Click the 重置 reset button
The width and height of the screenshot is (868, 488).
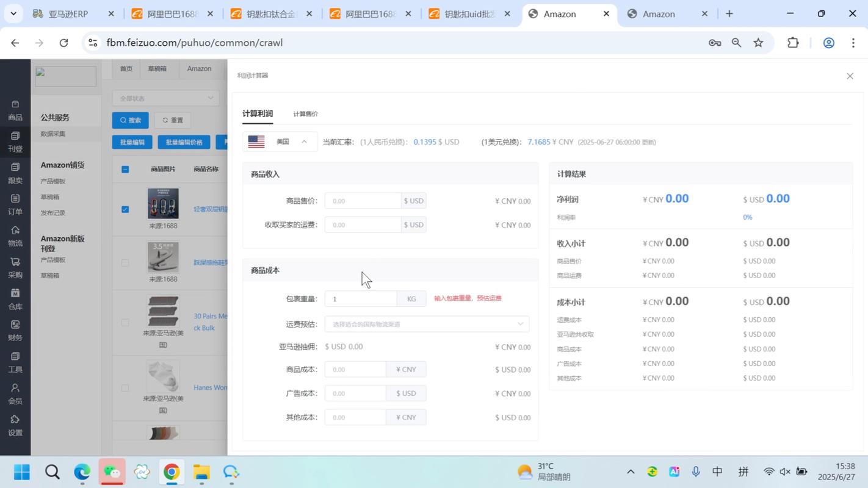point(172,120)
